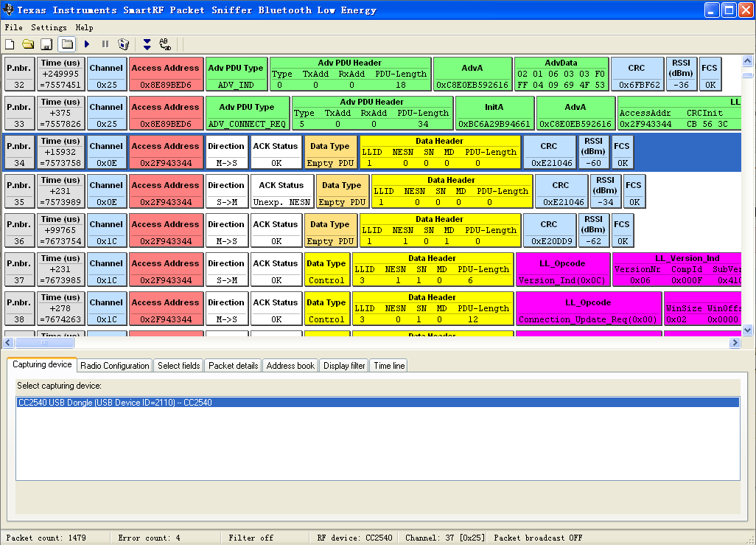
Task: Click the CRC 0x6FBF62 cell
Action: [x=637, y=74]
